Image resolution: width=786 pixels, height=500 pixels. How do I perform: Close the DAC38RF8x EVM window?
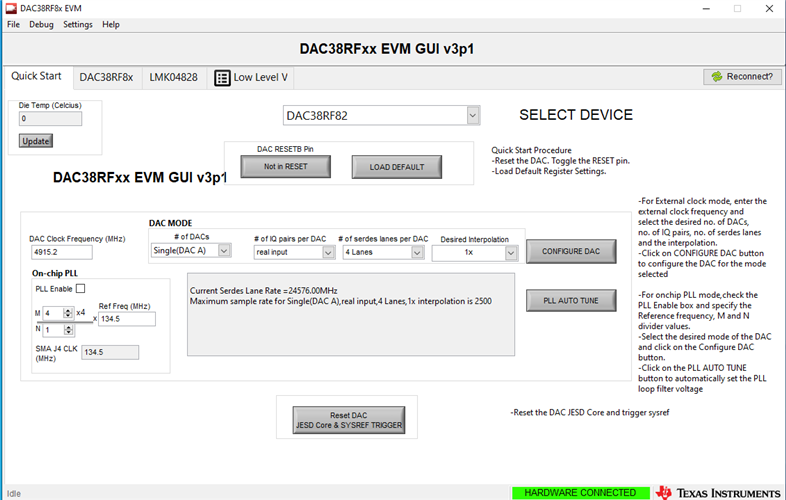click(x=769, y=9)
